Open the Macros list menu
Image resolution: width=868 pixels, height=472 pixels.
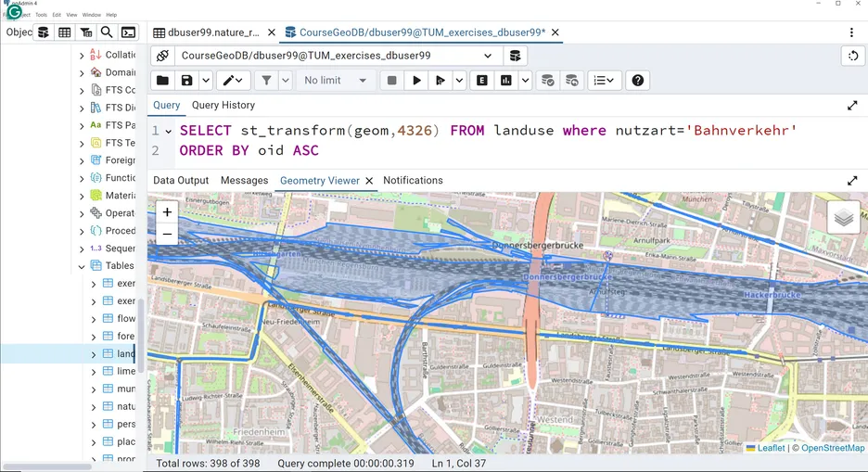(604, 81)
